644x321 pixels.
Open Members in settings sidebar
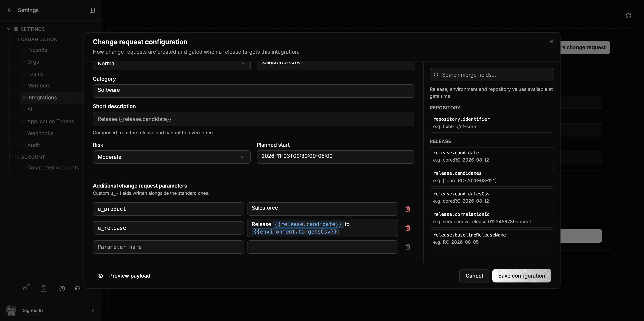(39, 86)
